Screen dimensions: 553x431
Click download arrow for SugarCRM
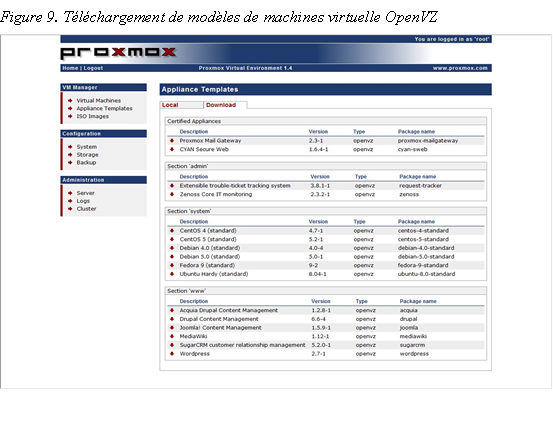coord(172,345)
